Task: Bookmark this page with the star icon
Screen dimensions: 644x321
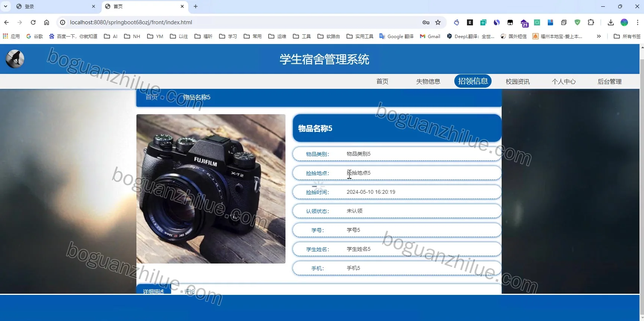Action: click(438, 22)
